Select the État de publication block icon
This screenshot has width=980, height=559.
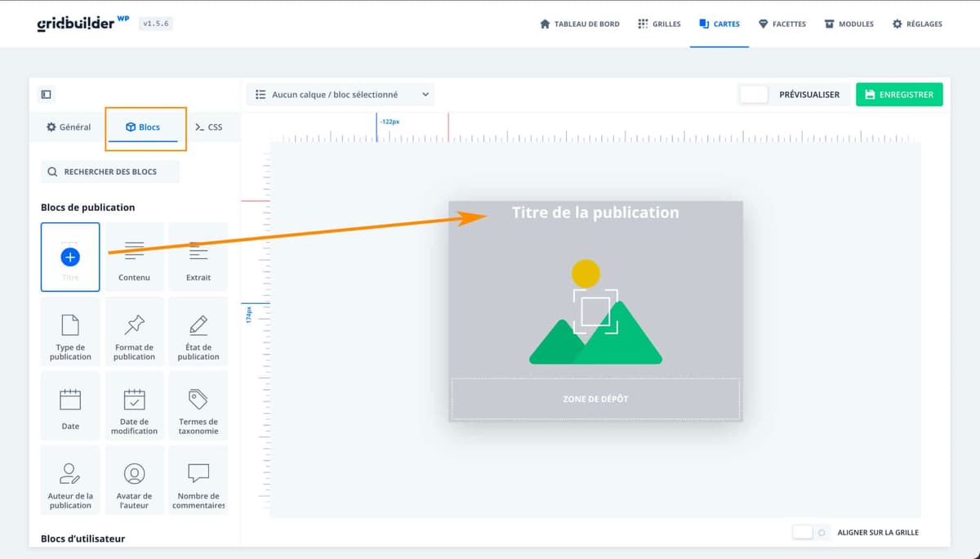[x=198, y=331]
